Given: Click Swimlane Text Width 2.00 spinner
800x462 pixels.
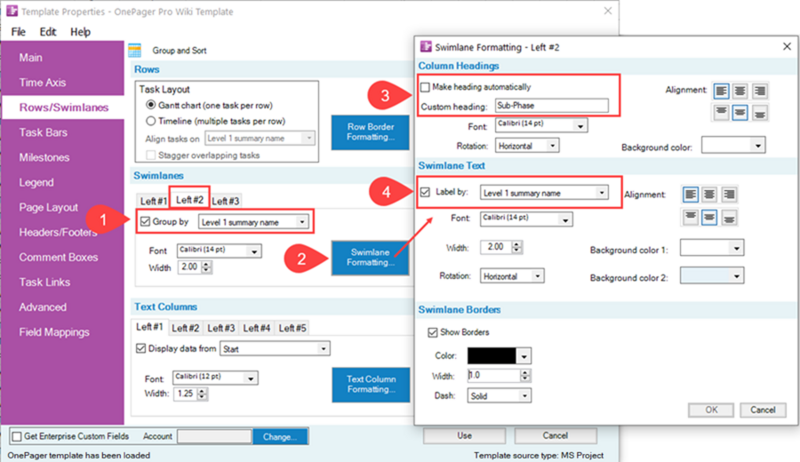Looking at the screenshot, I should point(501,247).
